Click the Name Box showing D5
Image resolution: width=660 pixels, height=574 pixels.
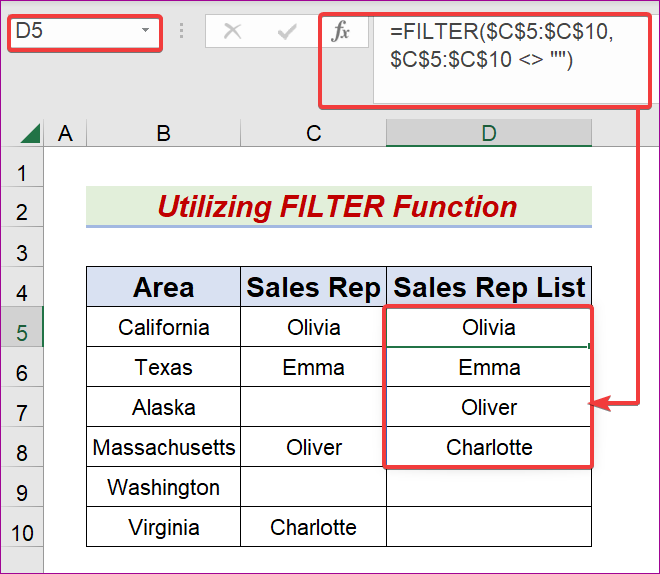coord(70,31)
